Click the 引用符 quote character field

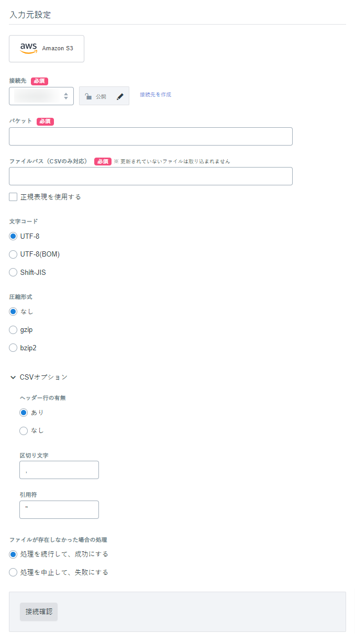click(x=59, y=509)
